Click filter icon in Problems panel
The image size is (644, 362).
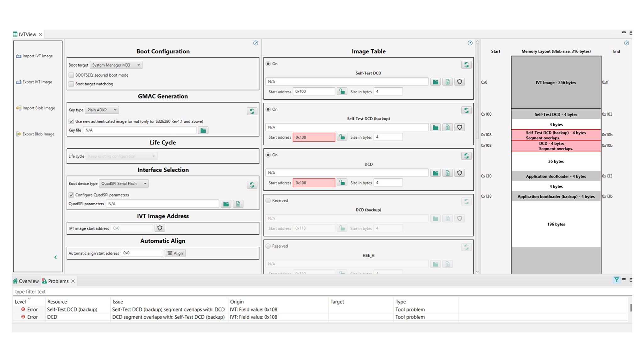click(616, 280)
